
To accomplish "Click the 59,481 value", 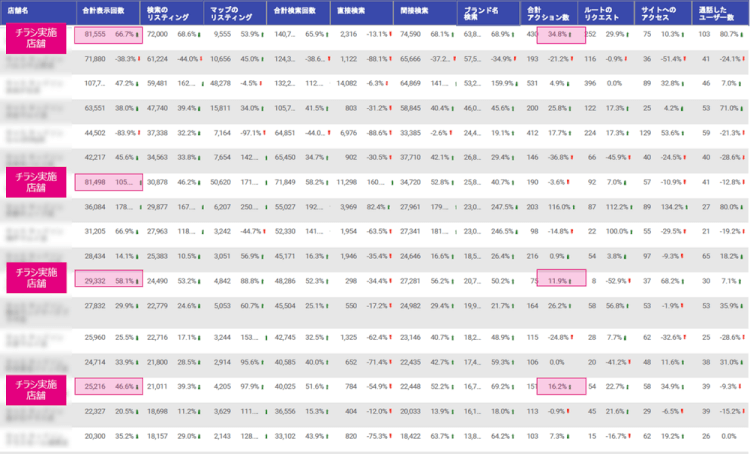I will coord(157,83).
